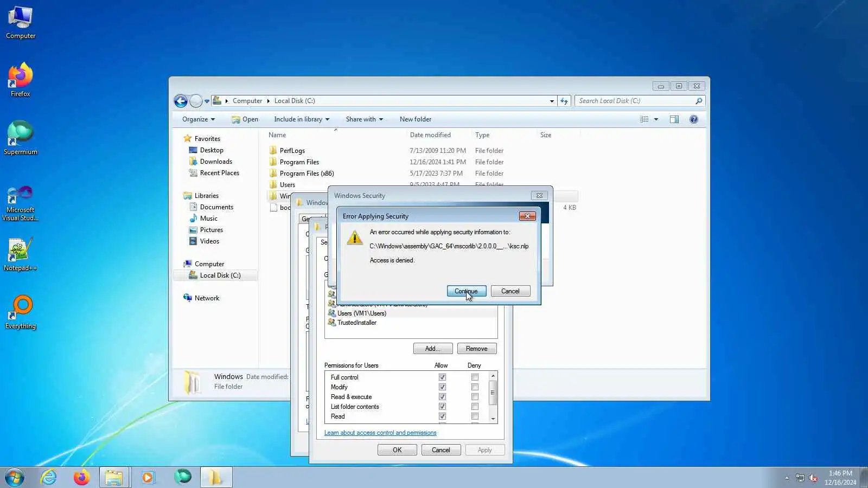The height and width of the screenshot is (488, 868).
Task: Click the Remove button for users
Action: pos(477,349)
